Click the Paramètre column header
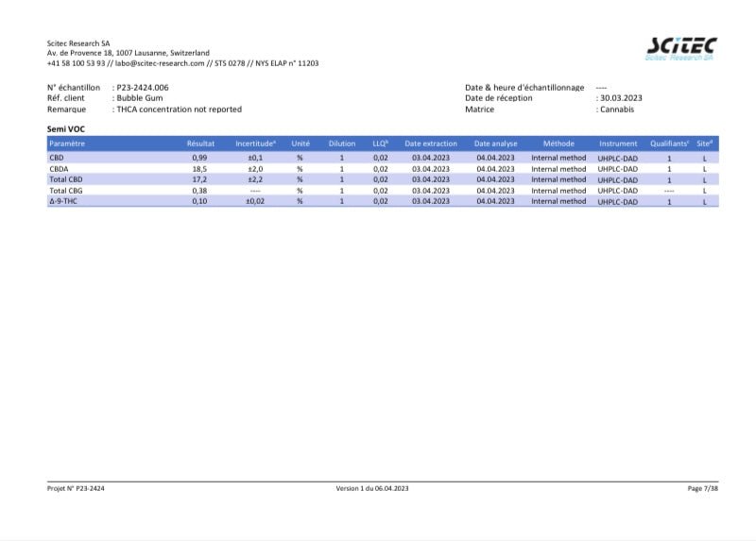Image resolution: width=756 pixels, height=541 pixels. [x=67, y=144]
